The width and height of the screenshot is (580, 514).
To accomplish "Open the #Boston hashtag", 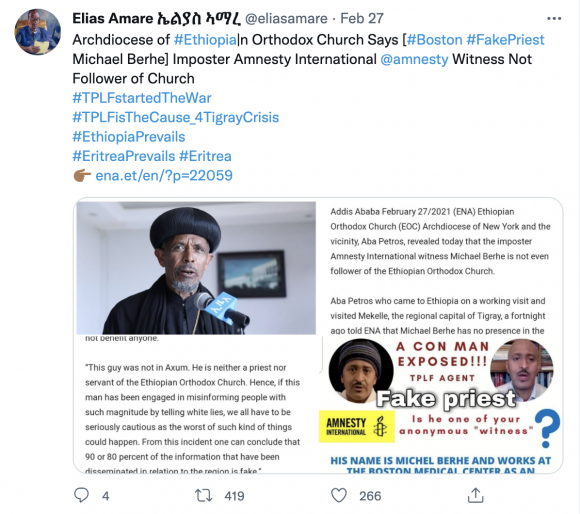I will pos(435,40).
